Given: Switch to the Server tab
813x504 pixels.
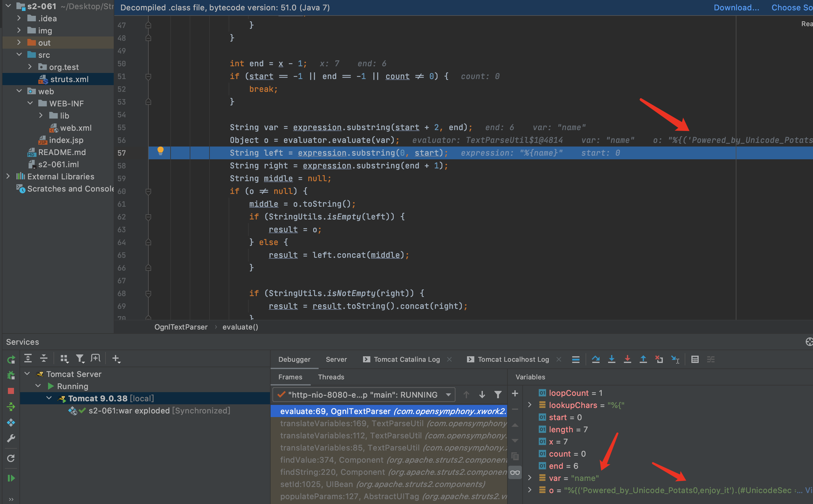Looking at the screenshot, I should point(336,359).
